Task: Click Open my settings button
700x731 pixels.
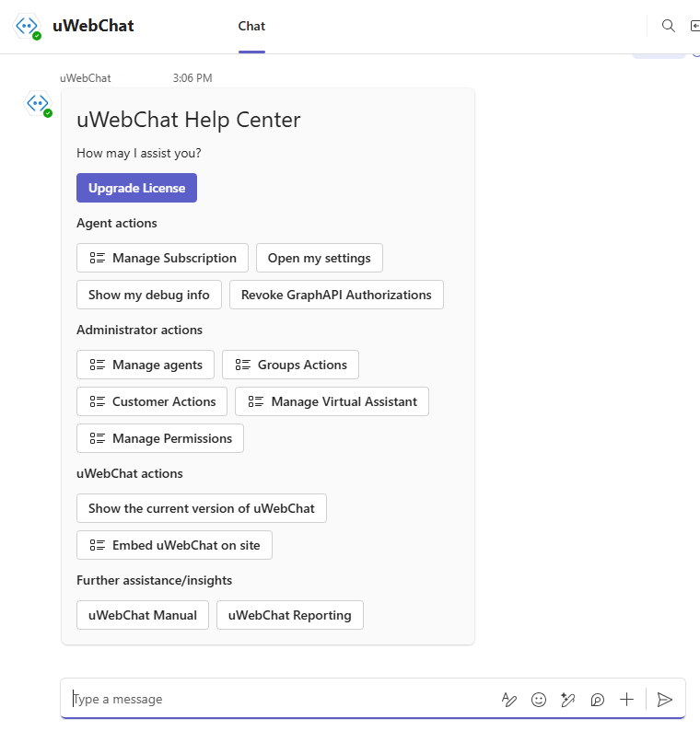Action: point(320,258)
